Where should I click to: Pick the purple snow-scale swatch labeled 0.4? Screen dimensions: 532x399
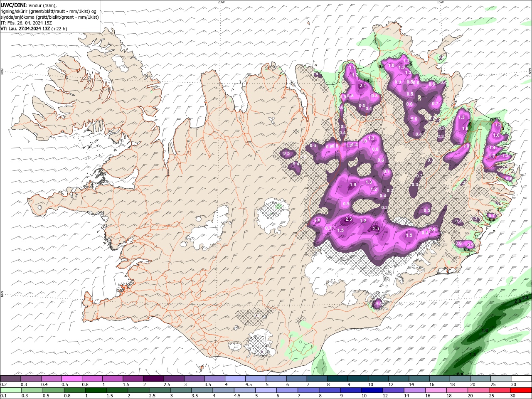[x=51, y=379]
